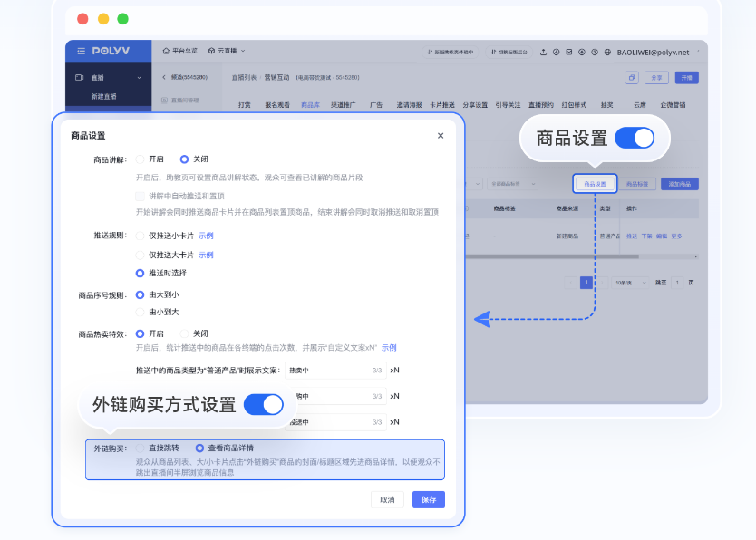Screen dimensions: 756x540
Task: Click 示例 link next to 仅推送小卡片
Action: click(x=206, y=236)
